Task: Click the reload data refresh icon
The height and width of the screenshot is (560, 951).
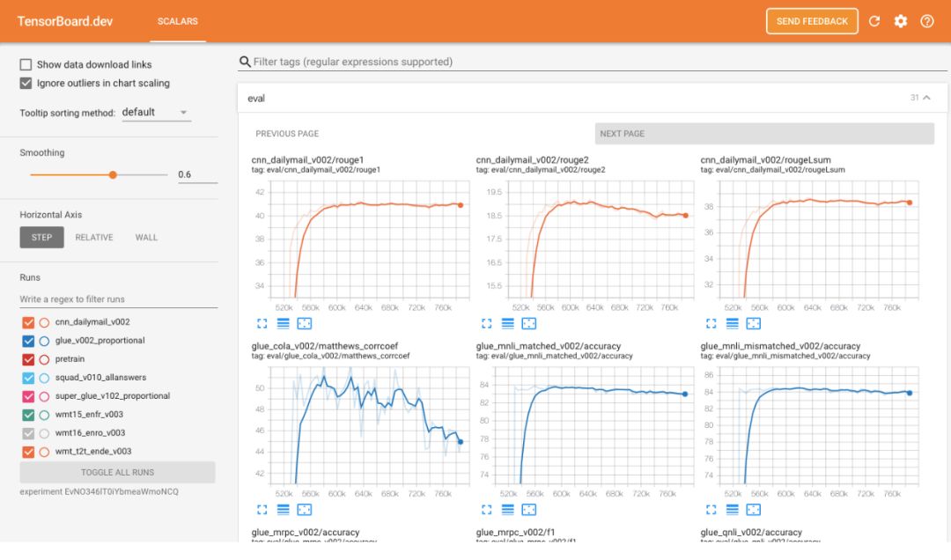Action: click(x=874, y=21)
